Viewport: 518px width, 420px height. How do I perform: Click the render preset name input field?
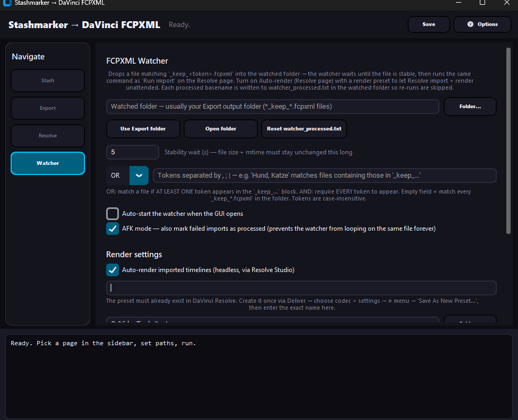301,288
